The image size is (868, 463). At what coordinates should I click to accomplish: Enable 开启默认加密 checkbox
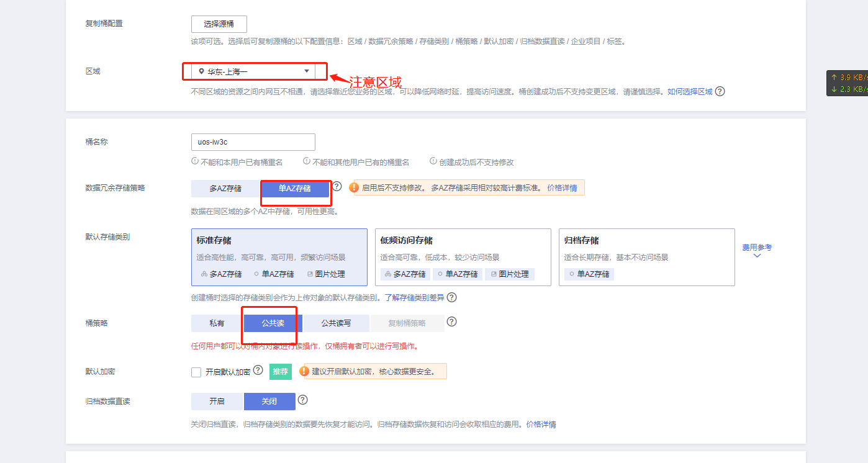(196, 372)
